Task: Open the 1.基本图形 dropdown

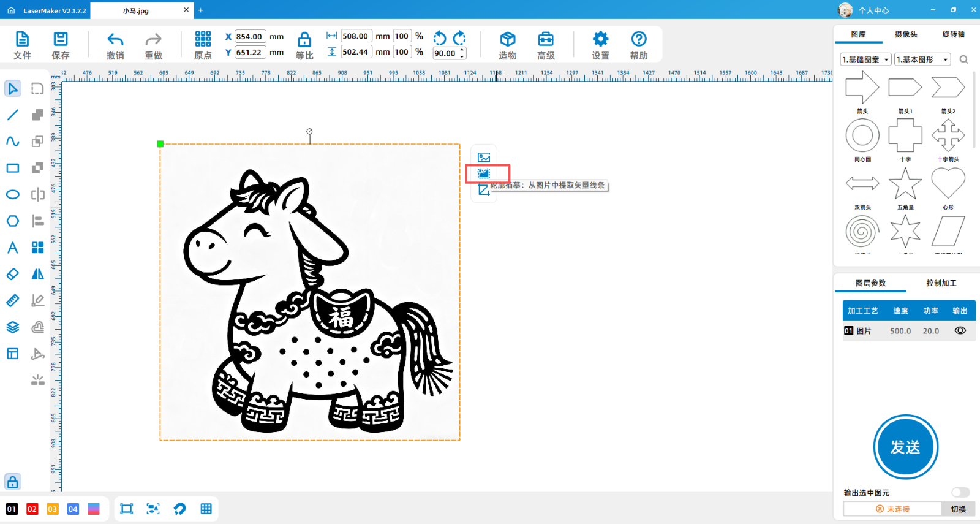Action: 922,59
